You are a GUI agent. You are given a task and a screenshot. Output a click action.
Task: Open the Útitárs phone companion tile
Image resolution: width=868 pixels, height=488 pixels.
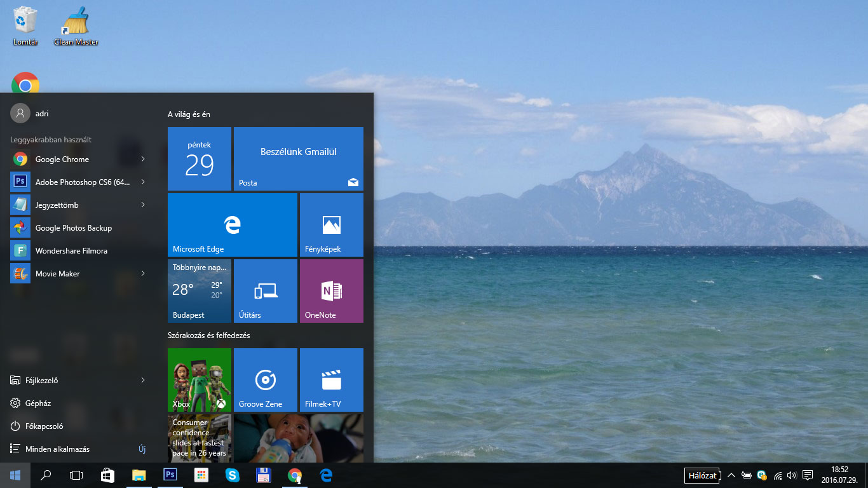click(266, 291)
